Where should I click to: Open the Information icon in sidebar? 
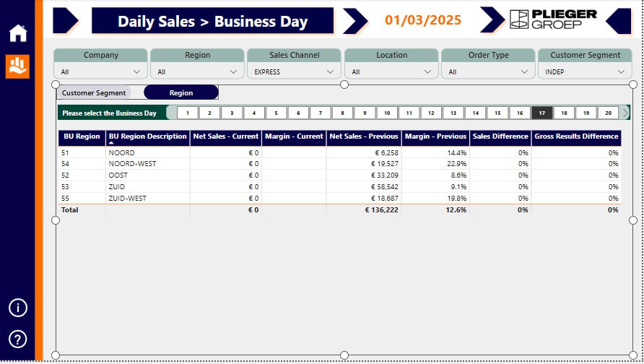click(17, 308)
